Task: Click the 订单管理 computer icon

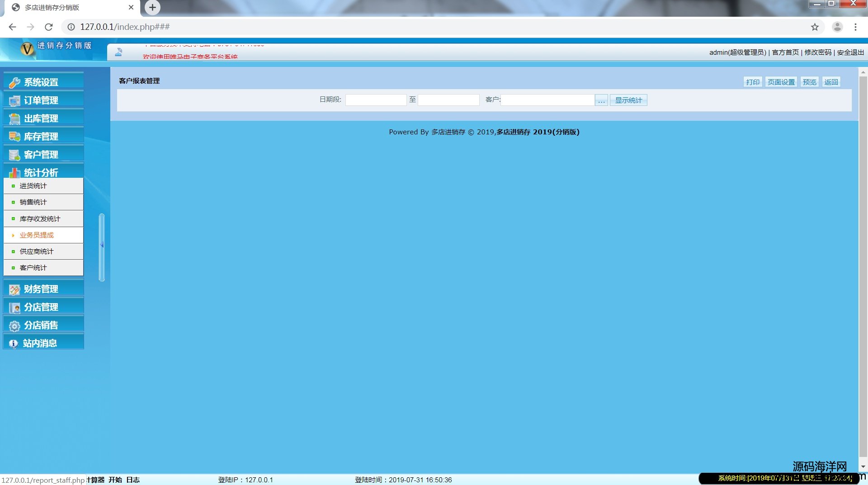Action: tap(14, 100)
